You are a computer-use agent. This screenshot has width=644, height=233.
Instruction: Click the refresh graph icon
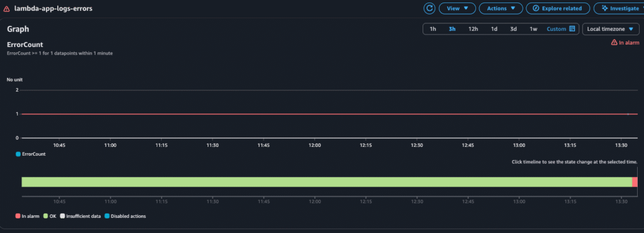(x=429, y=8)
